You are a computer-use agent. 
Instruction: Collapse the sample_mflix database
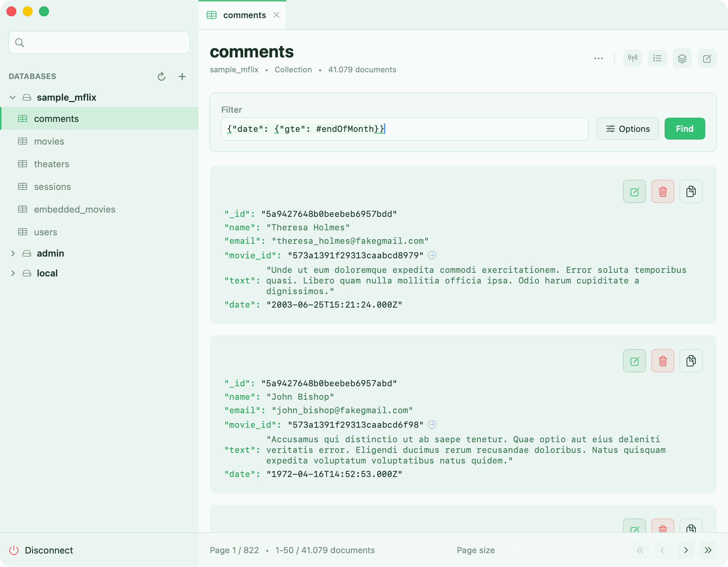coord(13,97)
